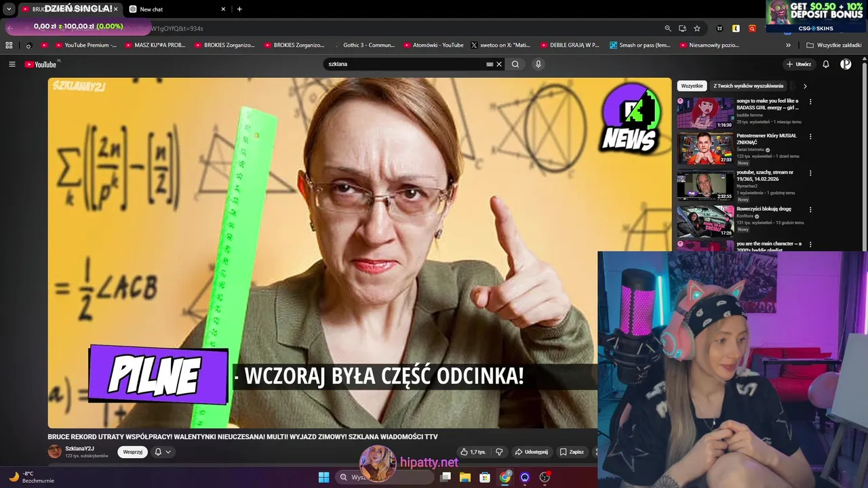This screenshot has width=868, height=488.
Task: Open options for 'Rowerzyści blokują drogę' video
Action: [810, 209]
